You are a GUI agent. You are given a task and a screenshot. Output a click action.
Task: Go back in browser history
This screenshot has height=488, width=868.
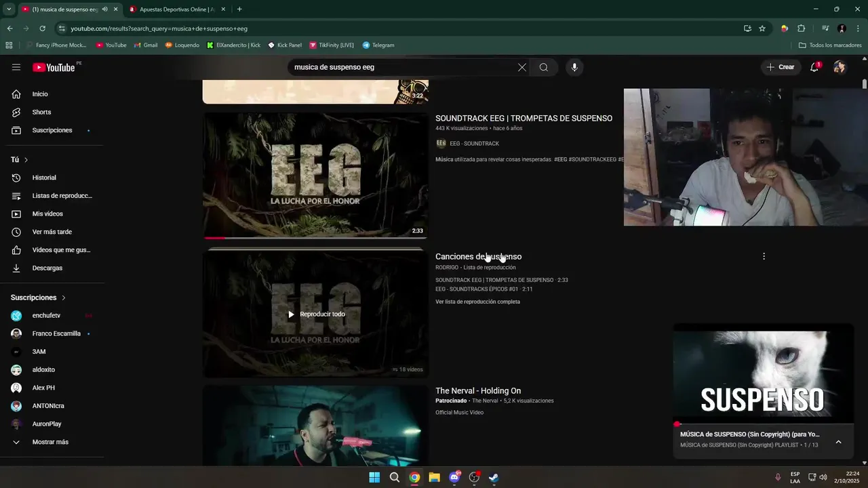click(9, 28)
